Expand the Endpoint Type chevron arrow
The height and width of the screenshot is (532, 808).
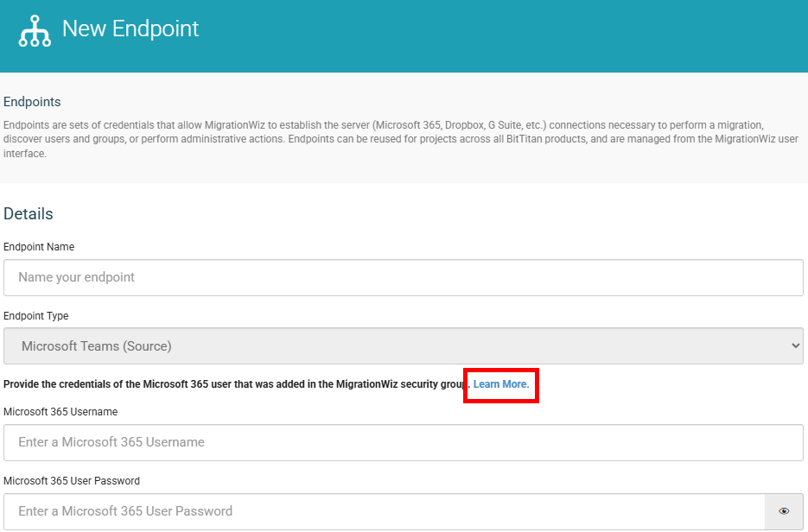point(795,346)
